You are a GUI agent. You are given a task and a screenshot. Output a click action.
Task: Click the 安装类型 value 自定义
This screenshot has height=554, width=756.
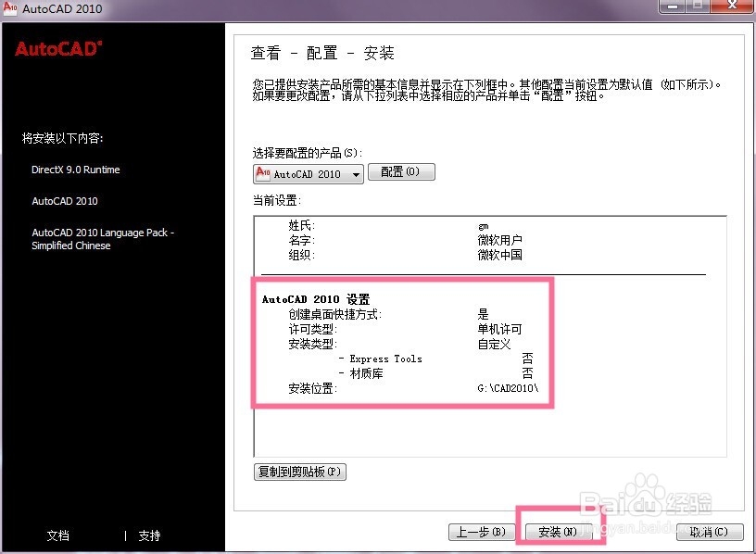point(494,345)
